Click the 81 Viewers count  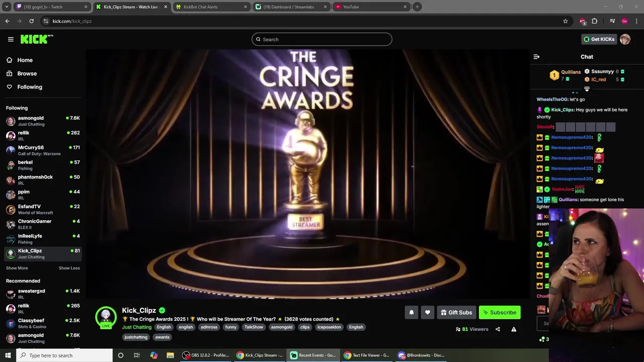pos(471,329)
